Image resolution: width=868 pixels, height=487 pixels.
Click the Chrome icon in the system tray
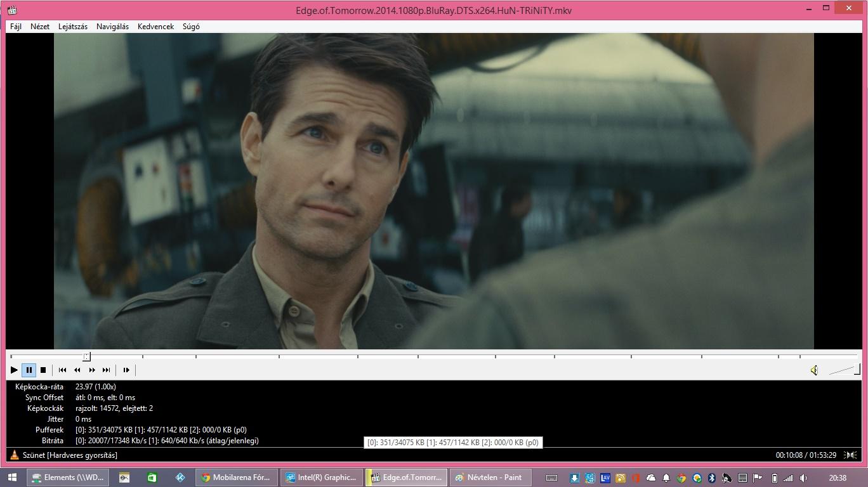pyautogui.click(x=681, y=478)
